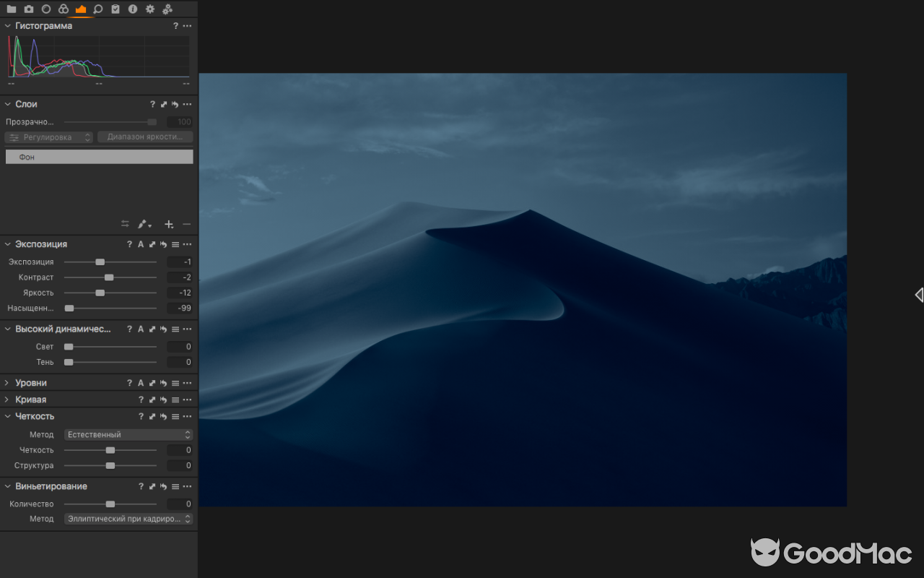924x578 pixels.
Task: Select the Фон layer in Слои panel
Action: (x=99, y=156)
